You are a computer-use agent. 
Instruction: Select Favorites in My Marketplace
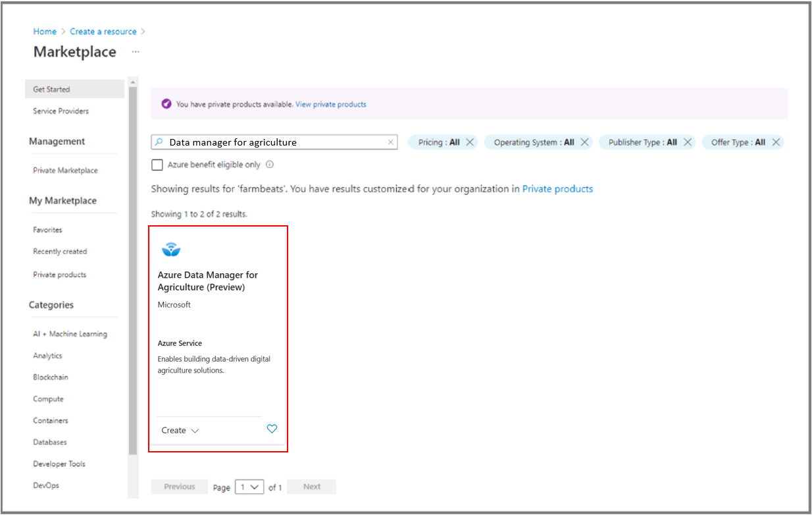(48, 230)
